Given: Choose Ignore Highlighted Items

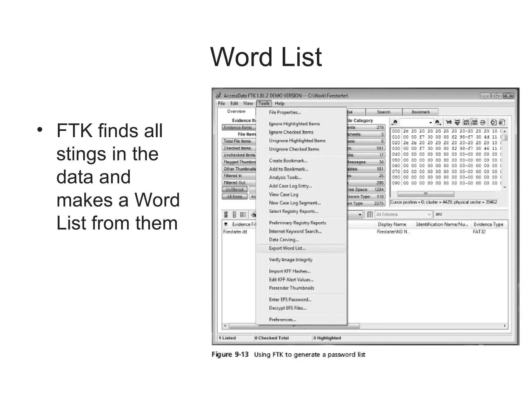Looking at the screenshot, I should tap(301, 124).
